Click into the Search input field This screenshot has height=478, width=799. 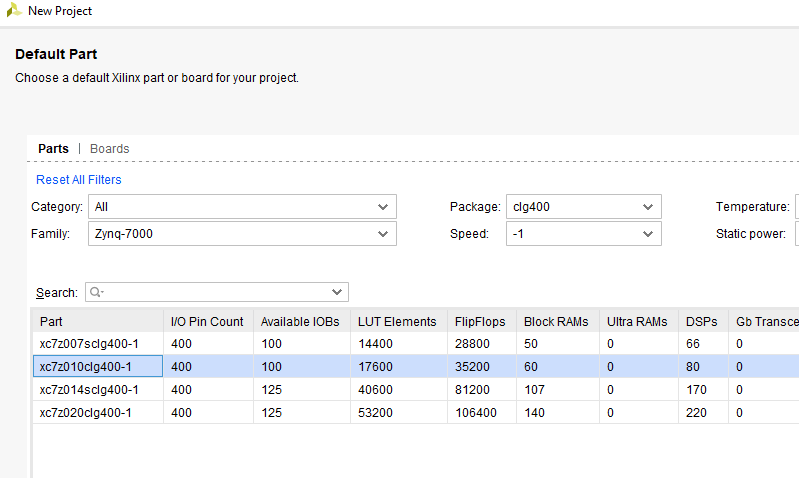(217, 292)
